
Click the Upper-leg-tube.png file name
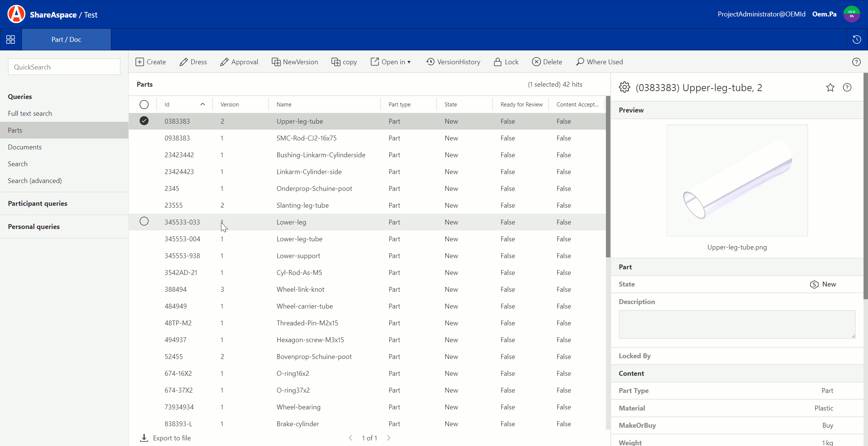click(737, 247)
